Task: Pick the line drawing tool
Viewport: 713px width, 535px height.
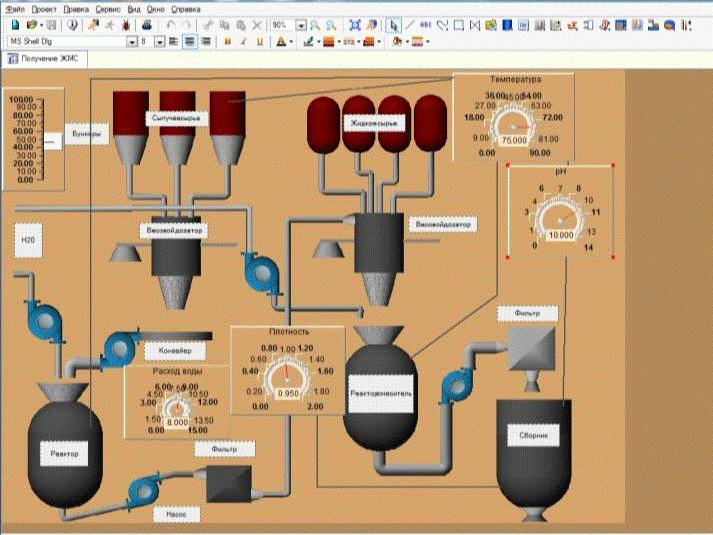Action: click(410, 24)
